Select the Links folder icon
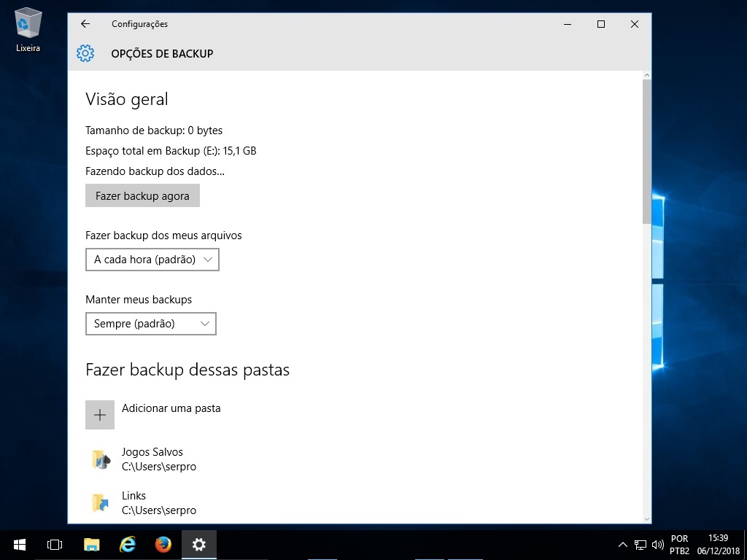747x560 pixels. point(100,503)
